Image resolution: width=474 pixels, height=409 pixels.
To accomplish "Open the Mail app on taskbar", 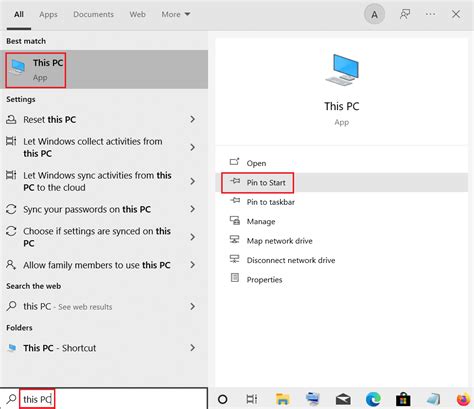I will (343, 399).
